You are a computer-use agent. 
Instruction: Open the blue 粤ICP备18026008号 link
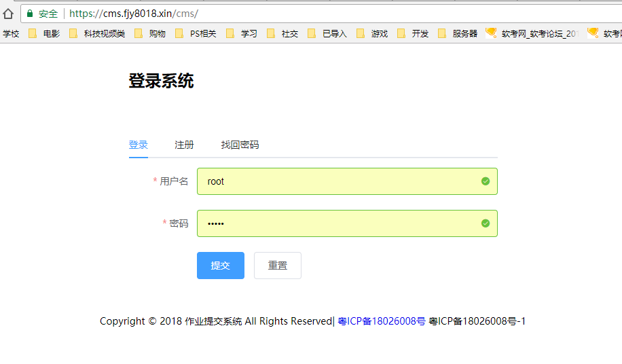382,321
